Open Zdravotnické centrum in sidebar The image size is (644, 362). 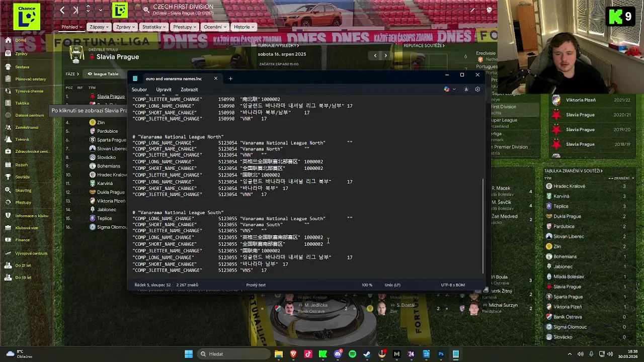[32, 151]
